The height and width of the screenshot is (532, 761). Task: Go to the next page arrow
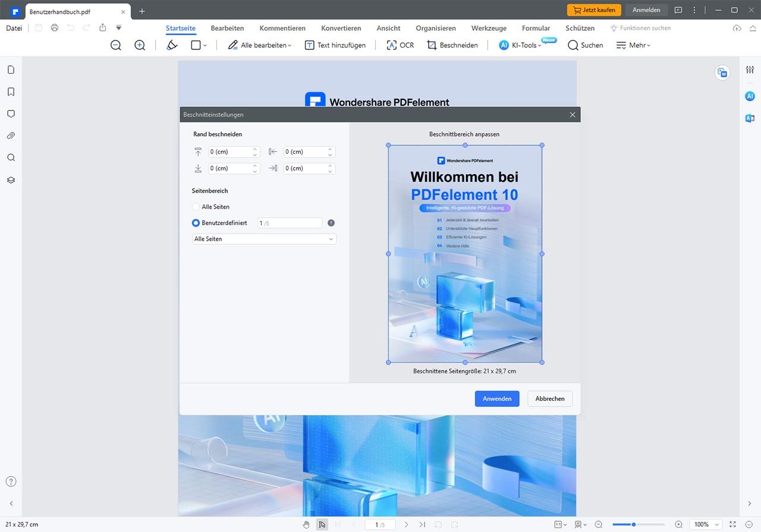point(406,524)
